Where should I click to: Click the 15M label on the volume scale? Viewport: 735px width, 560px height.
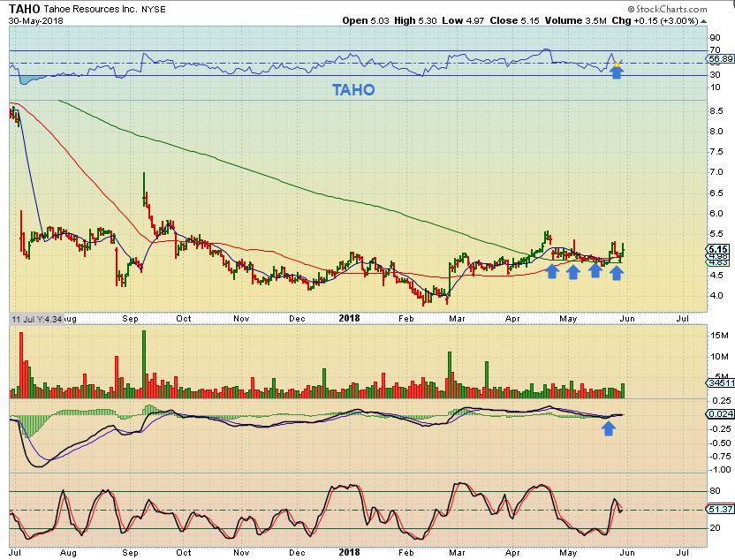click(719, 336)
